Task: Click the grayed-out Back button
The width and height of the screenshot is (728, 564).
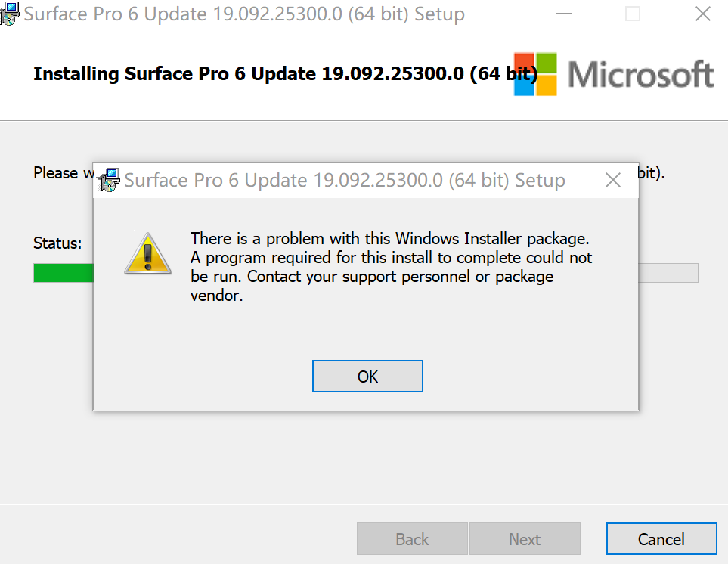Action: [x=412, y=539]
